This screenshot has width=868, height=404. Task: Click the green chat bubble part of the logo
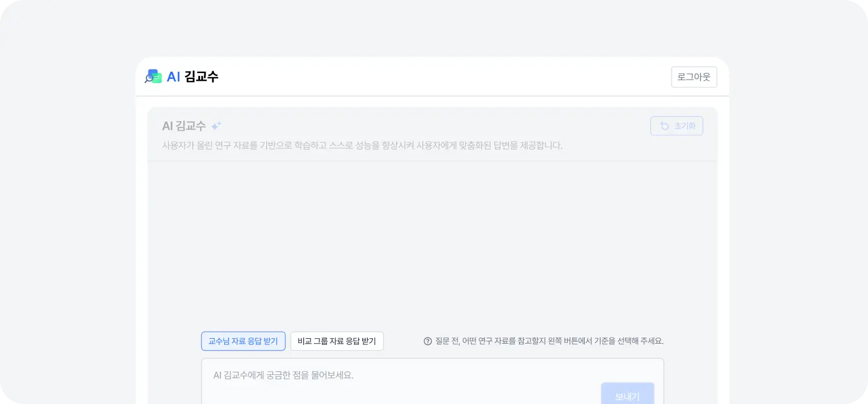pyautogui.click(x=158, y=79)
